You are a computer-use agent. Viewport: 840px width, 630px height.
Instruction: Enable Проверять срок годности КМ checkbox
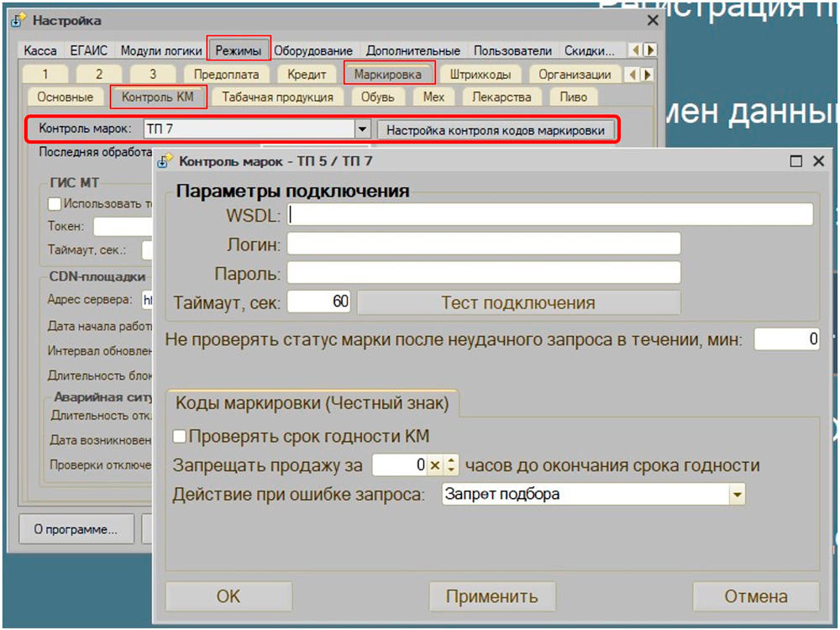(180, 436)
